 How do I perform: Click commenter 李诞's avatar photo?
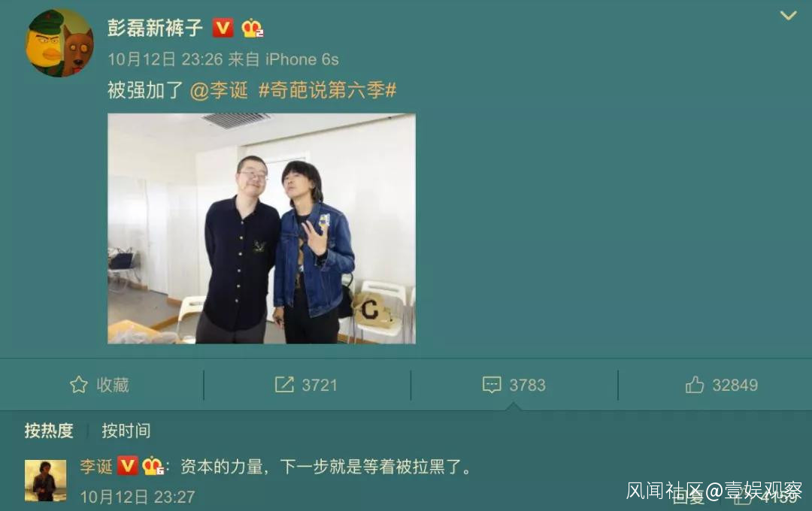tap(46, 480)
